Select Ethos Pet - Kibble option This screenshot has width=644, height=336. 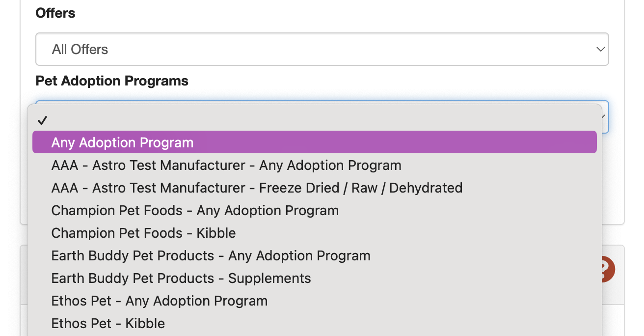click(108, 323)
